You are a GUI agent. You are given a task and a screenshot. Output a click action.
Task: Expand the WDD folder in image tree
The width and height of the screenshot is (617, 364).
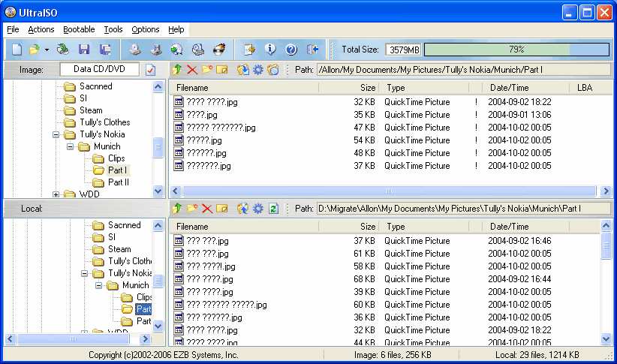pos(56,194)
